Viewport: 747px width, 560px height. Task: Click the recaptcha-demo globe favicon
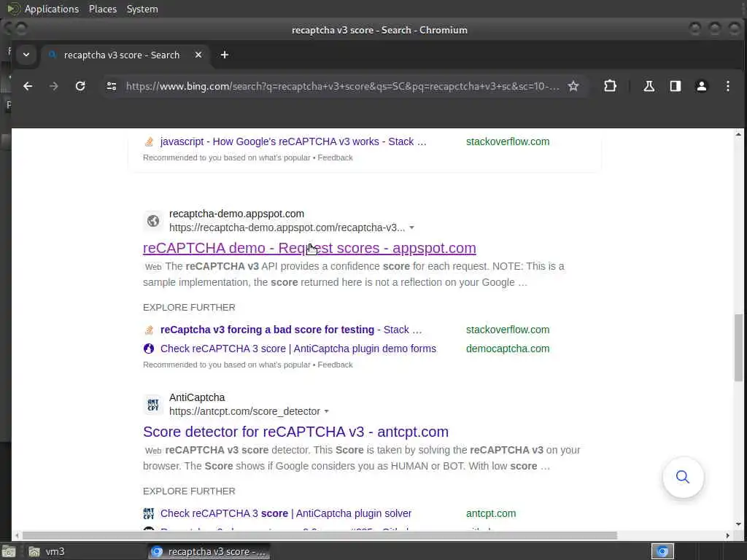[x=153, y=221]
